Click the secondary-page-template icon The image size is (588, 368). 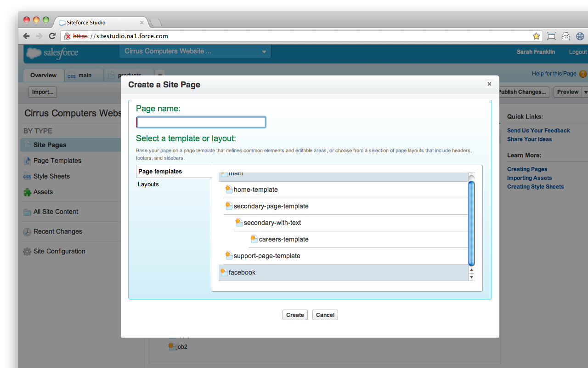(229, 206)
